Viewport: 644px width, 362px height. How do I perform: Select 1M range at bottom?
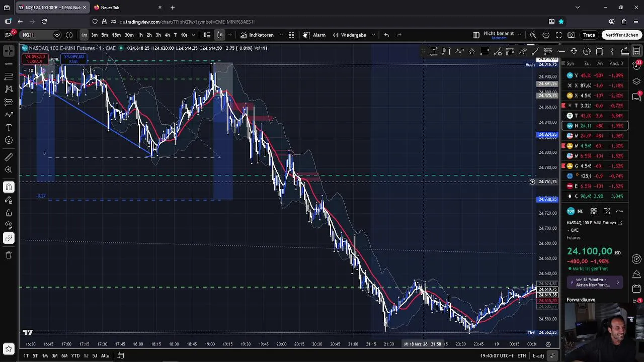pos(45,355)
